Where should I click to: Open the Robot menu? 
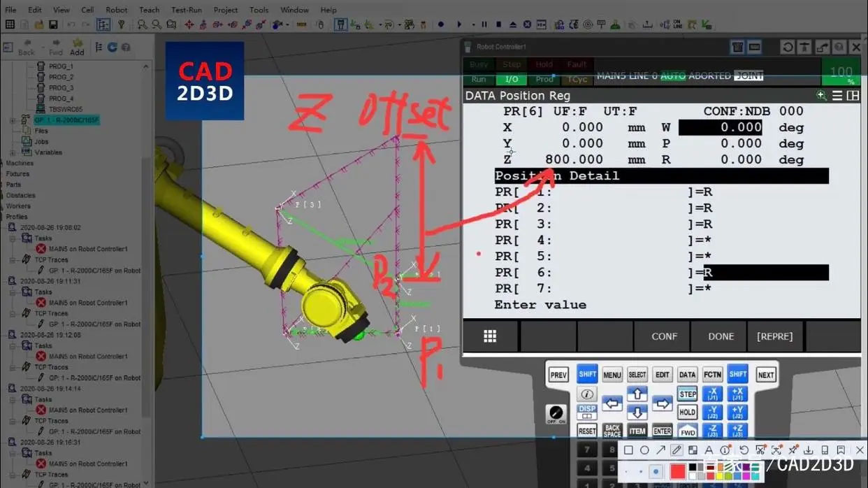[x=117, y=10]
